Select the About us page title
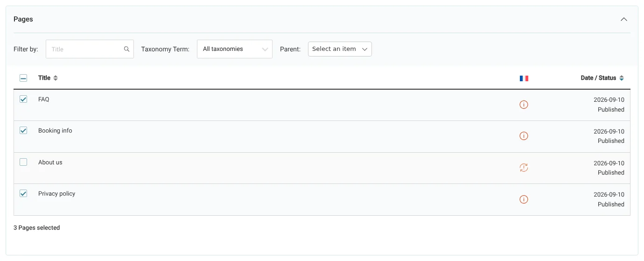The width and height of the screenshot is (644, 261). pyautogui.click(x=50, y=162)
